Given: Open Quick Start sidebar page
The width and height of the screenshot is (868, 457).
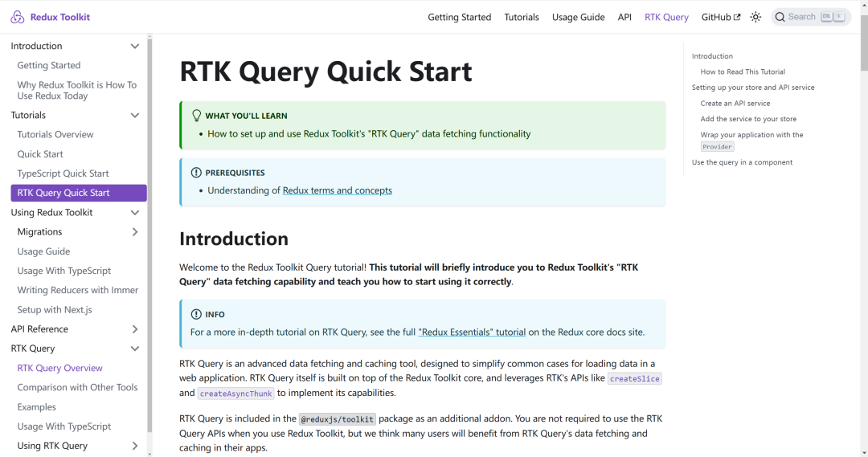Looking at the screenshot, I should pos(40,154).
